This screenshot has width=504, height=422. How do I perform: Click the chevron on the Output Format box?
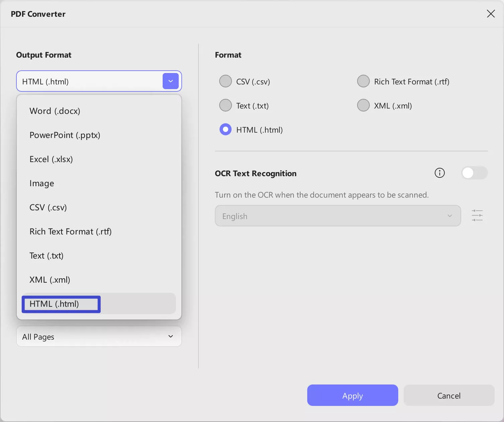coord(171,81)
